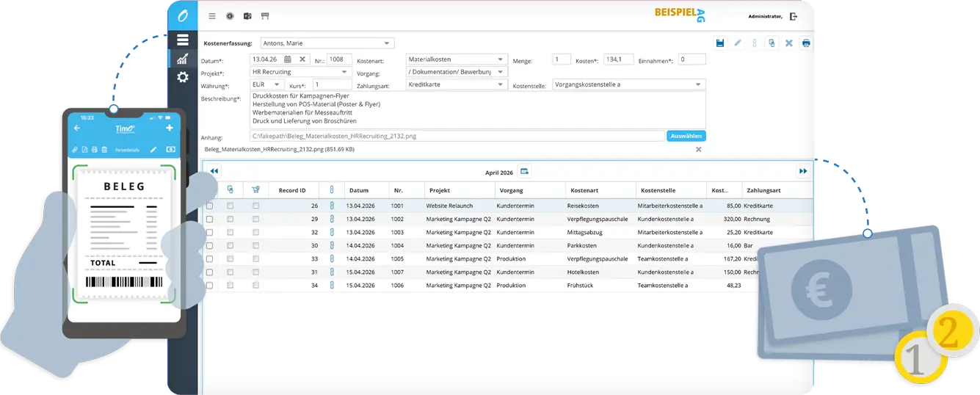This screenshot has height=395, width=980.
Task: Click the camera-like icon in top toolbar
Action: click(x=247, y=16)
